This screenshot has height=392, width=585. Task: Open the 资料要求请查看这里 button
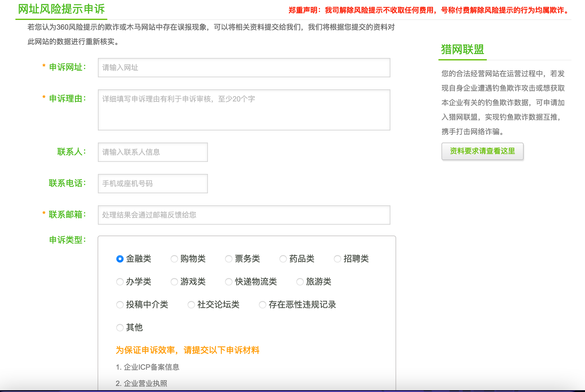coord(483,151)
